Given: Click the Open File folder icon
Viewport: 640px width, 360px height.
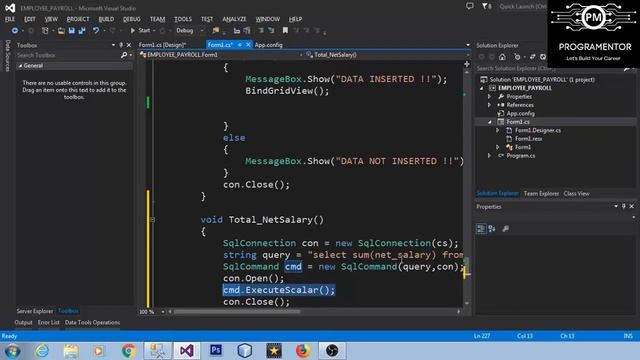Looking at the screenshot, I should point(61,31).
